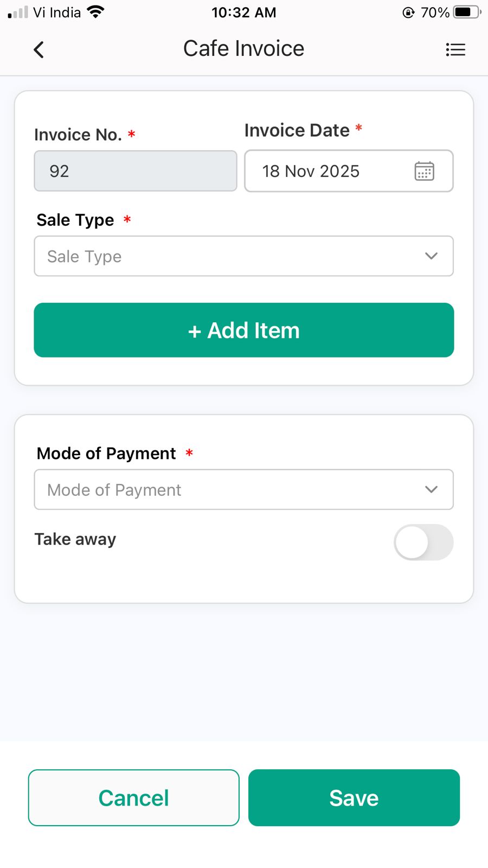488x868 pixels.
Task: Tap the battery icon in the status bar
Action: click(x=466, y=12)
